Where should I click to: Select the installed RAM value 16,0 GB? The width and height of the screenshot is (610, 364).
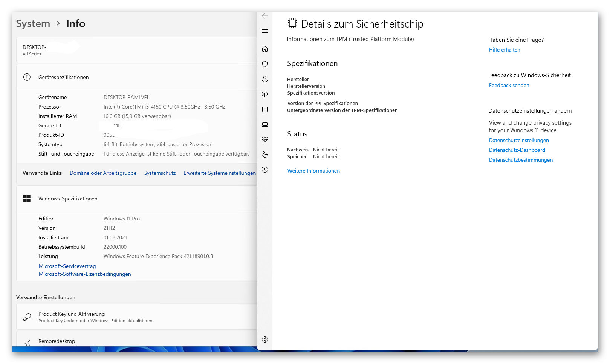[137, 116]
